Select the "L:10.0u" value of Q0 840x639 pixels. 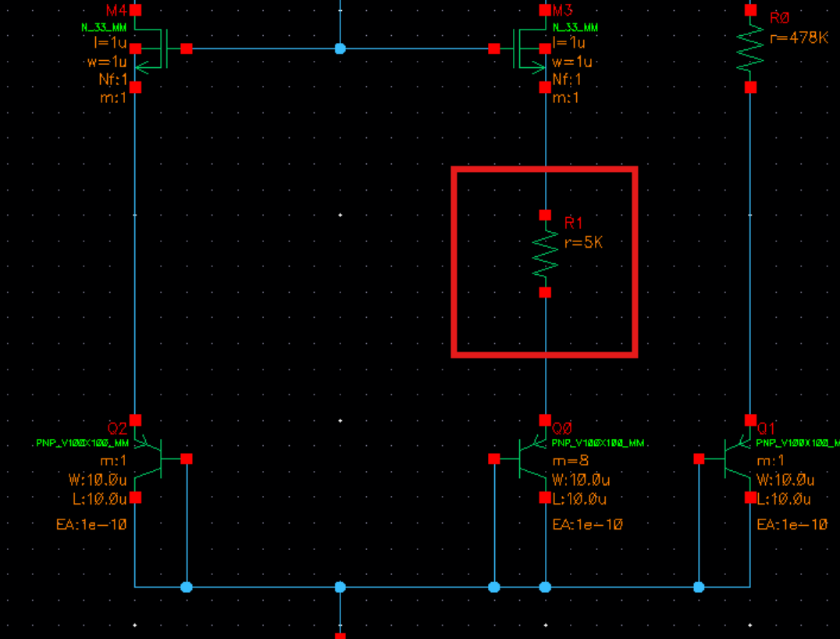[579, 499]
